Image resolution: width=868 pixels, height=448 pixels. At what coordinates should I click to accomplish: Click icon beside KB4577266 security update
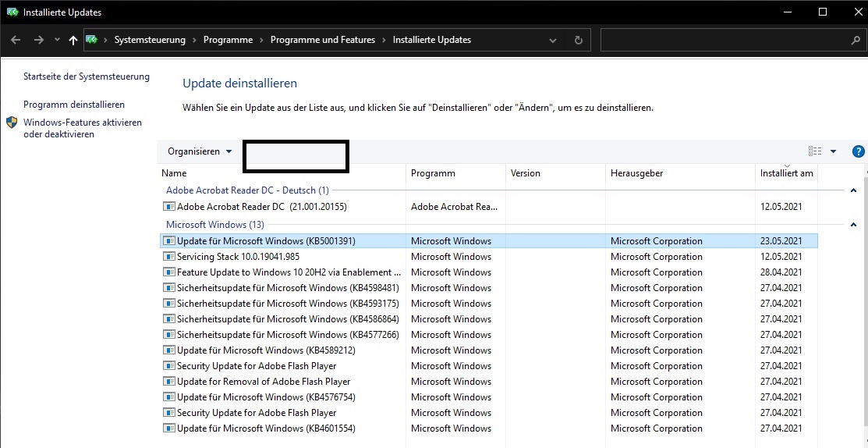pos(168,335)
